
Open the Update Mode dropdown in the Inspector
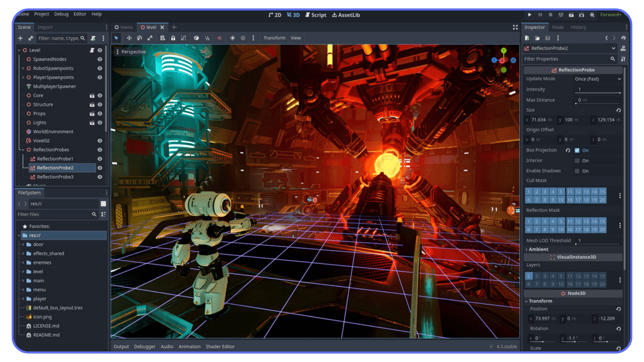(597, 79)
